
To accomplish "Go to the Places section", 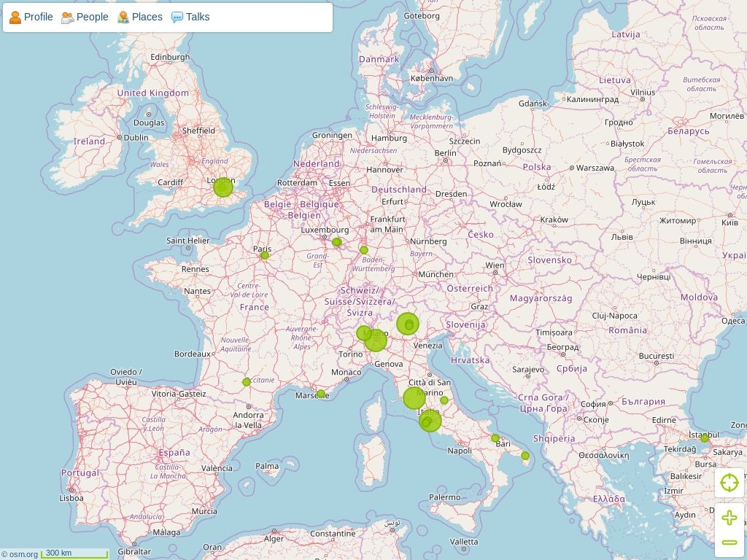I will [140, 17].
